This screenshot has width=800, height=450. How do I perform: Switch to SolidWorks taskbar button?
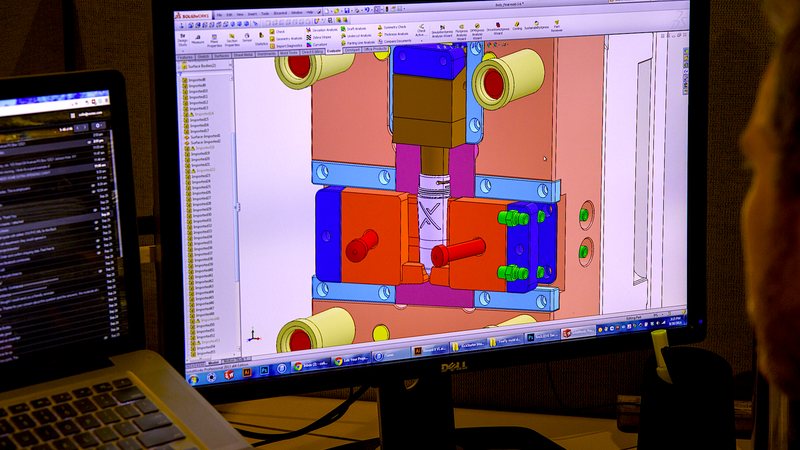577,332
